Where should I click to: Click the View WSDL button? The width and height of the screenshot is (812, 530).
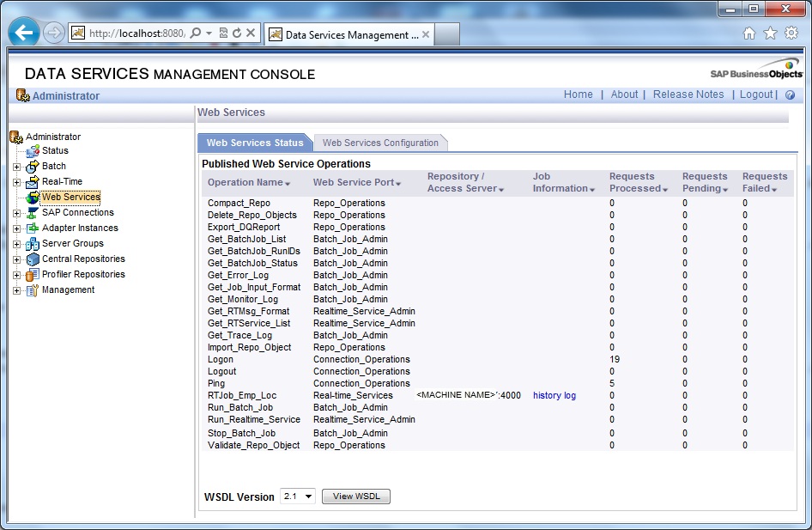356,496
